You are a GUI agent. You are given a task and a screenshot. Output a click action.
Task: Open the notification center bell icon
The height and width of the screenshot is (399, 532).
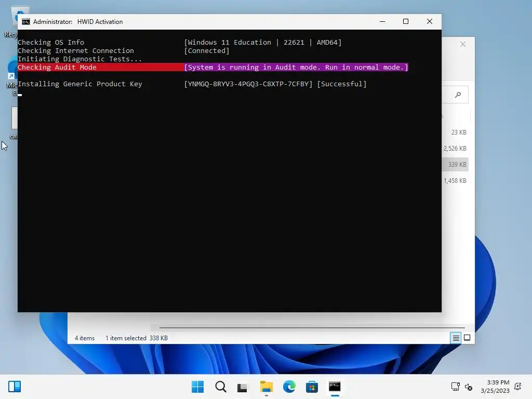click(x=518, y=387)
